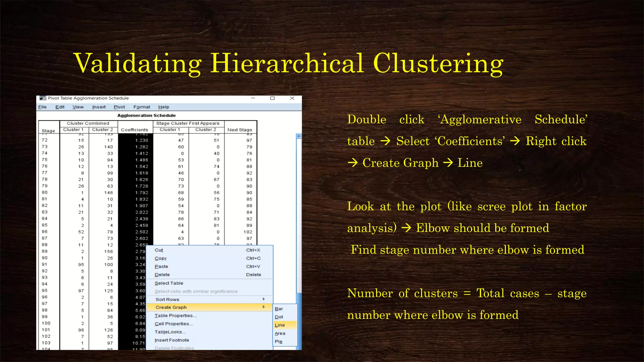Choose Delete in the context menu
Image resolution: width=644 pixels, height=362 pixels.
point(210,275)
